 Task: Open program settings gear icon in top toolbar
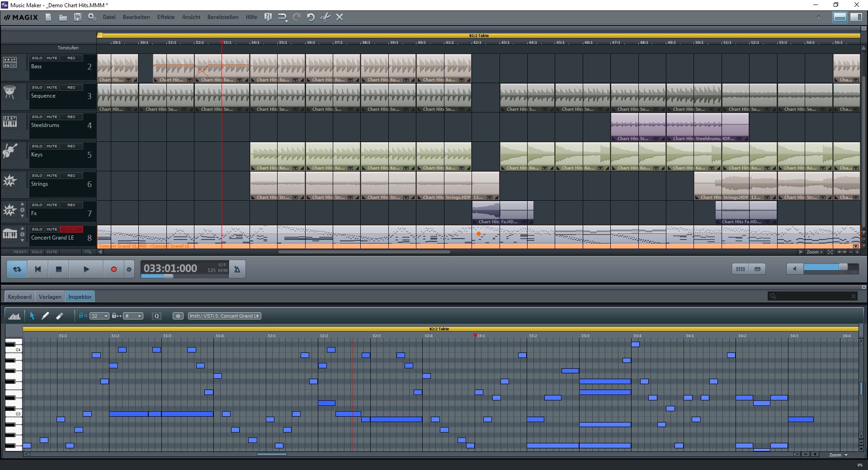tap(92, 17)
